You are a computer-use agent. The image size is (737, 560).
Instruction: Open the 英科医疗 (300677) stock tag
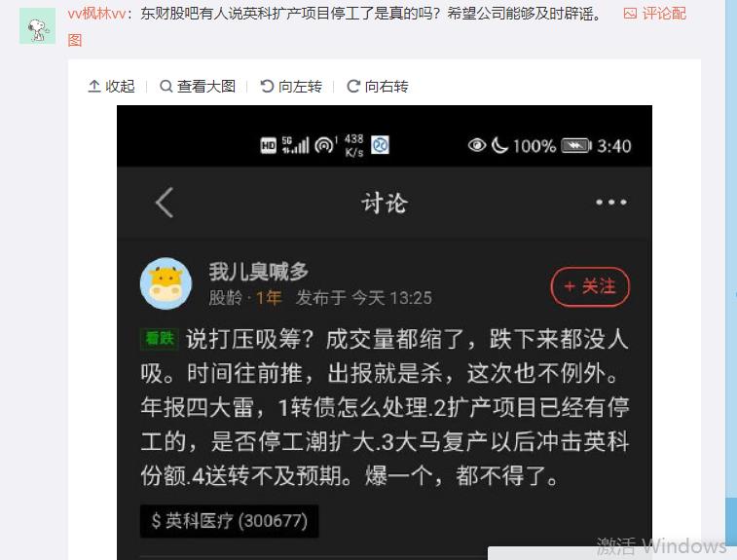tap(230, 521)
